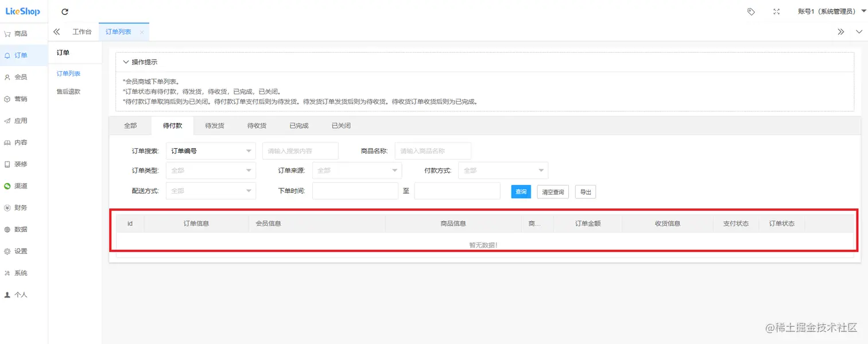Switch to the 待付款 order tab
868x344 pixels.
pos(172,125)
